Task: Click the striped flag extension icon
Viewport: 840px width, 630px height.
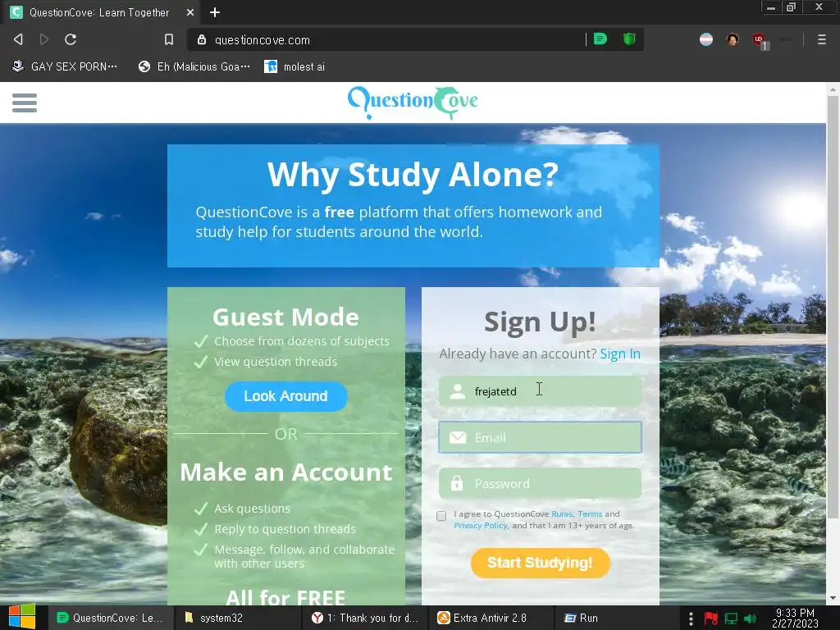Action: tap(706, 39)
